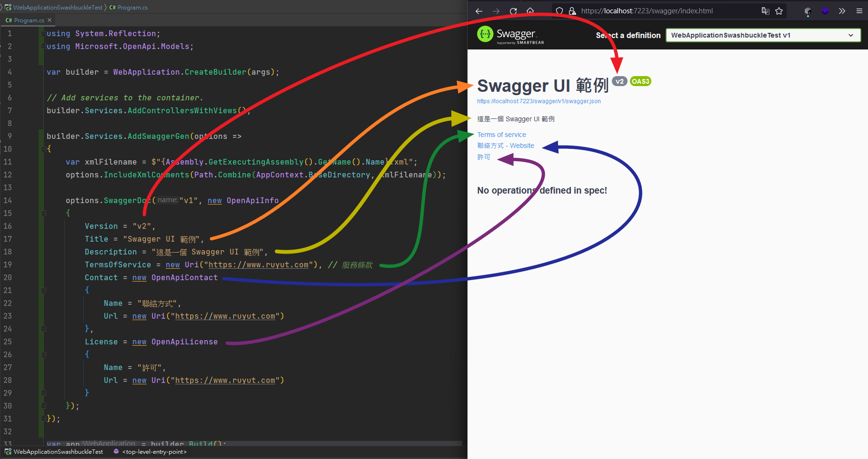Click the v2 version badge
The height and width of the screenshot is (459, 868).
pos(619,81)
